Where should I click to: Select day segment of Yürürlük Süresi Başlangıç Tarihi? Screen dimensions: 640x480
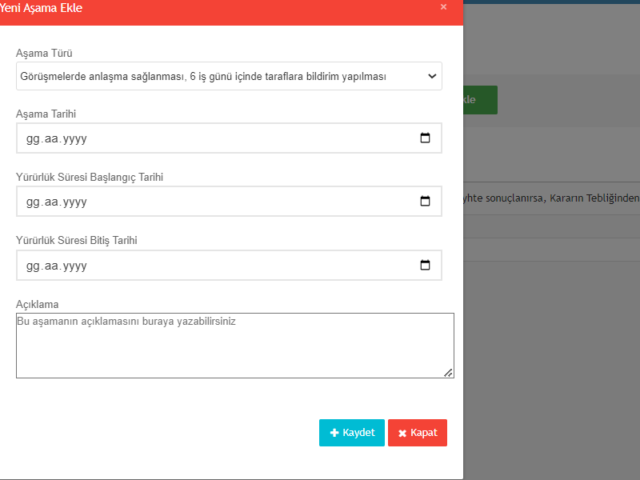(33, 202)
